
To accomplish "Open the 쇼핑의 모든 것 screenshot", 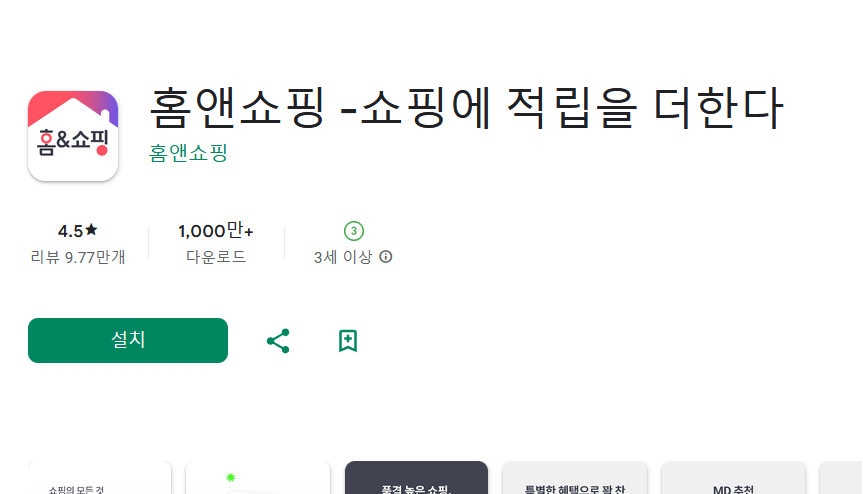I will click(x=100, y=477).
